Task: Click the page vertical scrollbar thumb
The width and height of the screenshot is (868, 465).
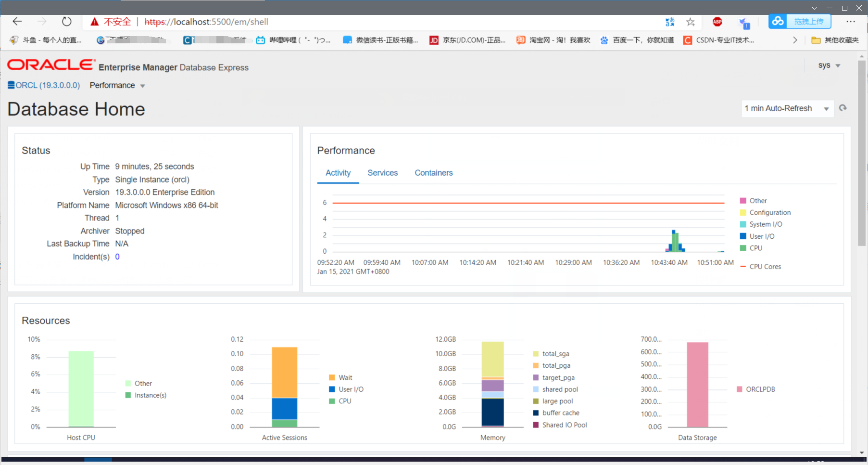Action: (x=862, y=153)
